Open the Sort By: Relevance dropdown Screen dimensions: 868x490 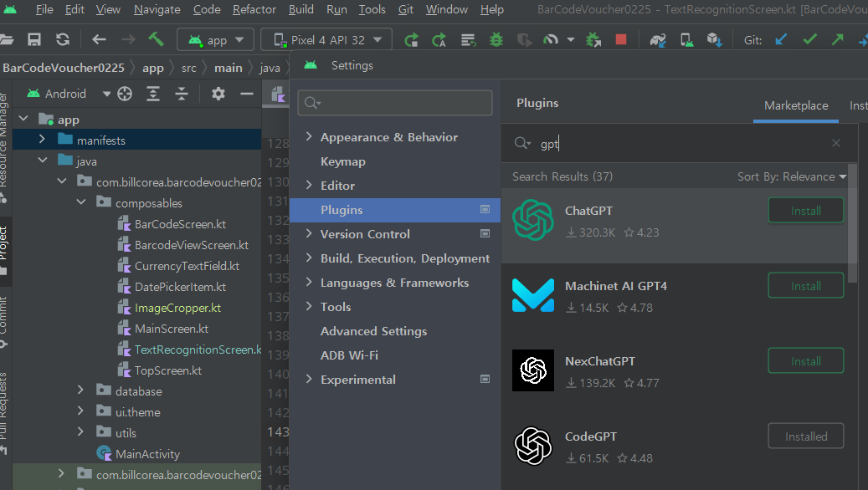pos(792,177)
